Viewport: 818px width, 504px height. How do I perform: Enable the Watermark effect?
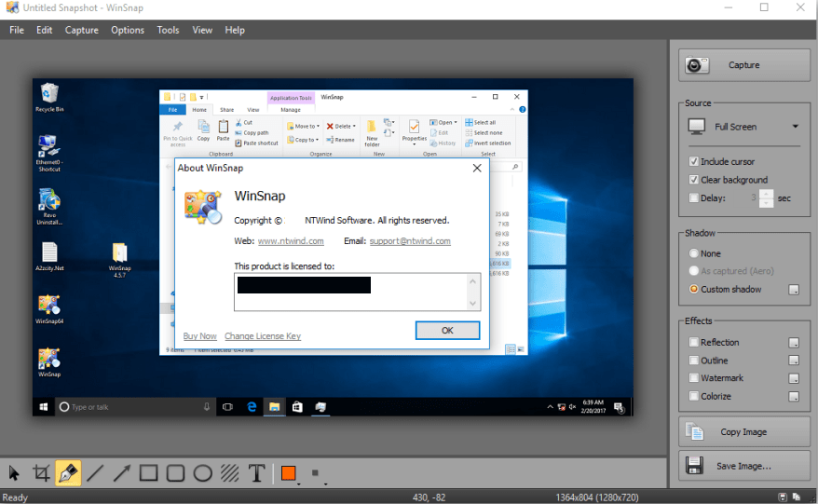click(x=694, y=378)
